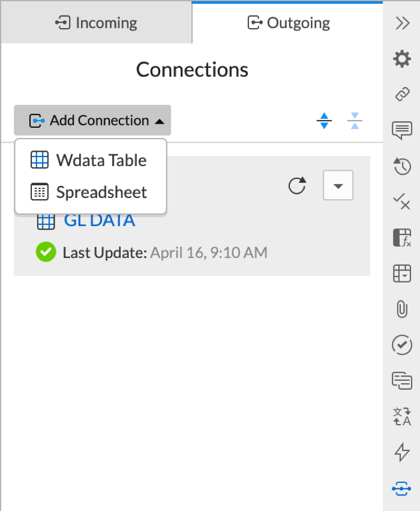
Task: Click the formula table sidebar icon
Action: point(401,238)
